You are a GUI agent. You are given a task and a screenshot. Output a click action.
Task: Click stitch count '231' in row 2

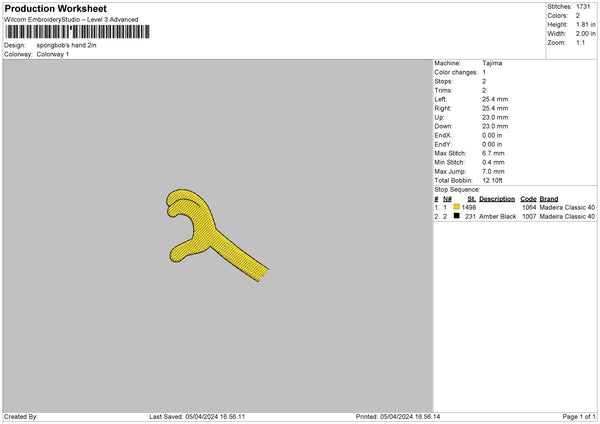(x=470, y=217)
